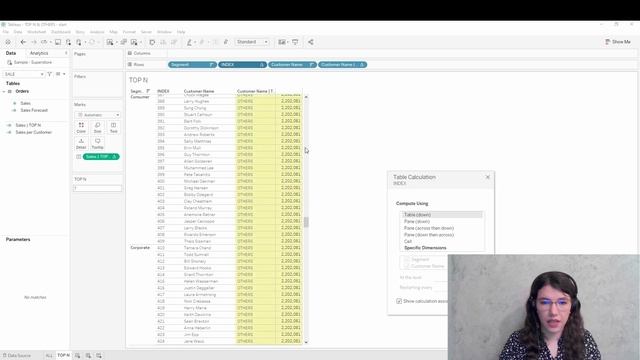This screenshot has width=640, height=360.
Task: Click the Segment pill on Rows shelf
Action: (x=192, y=64)
